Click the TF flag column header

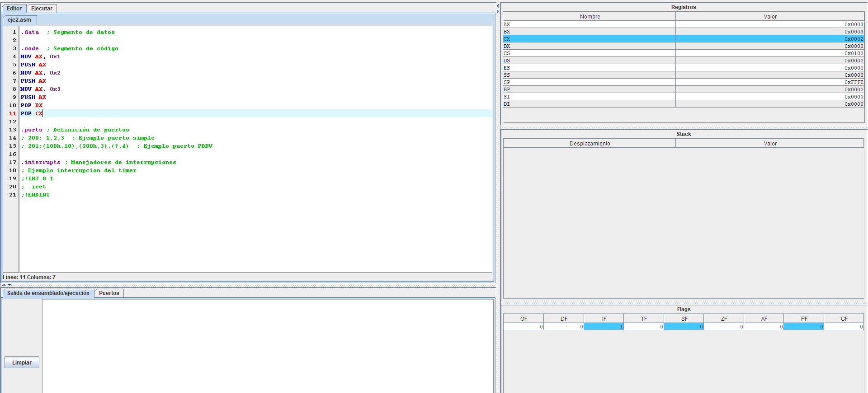644,319
